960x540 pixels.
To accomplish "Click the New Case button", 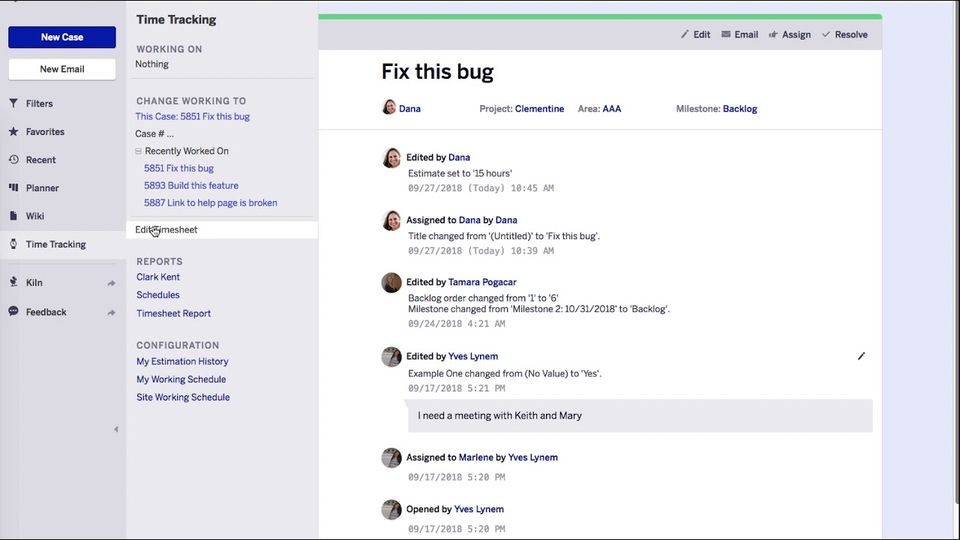I will point(62,37).
